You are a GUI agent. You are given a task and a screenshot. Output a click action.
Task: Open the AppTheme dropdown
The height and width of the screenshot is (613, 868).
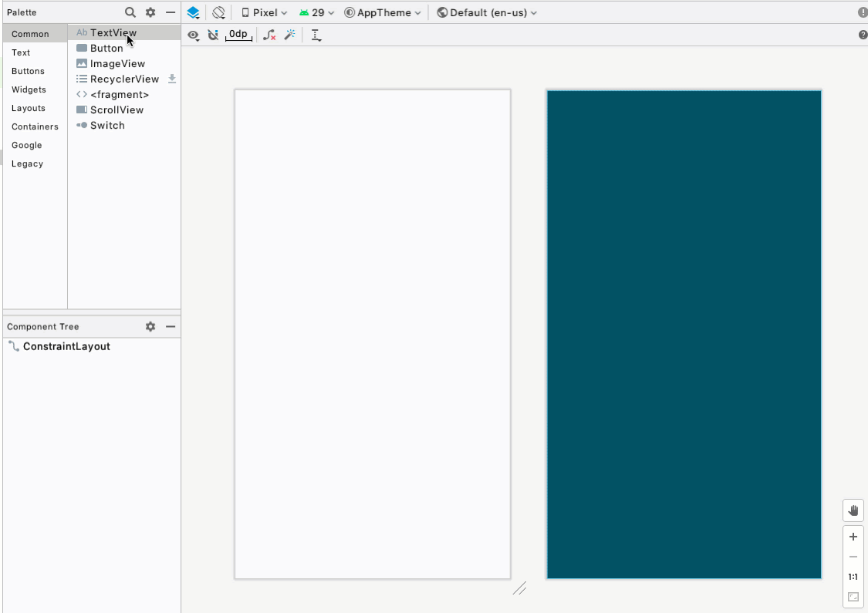point(383,12)
